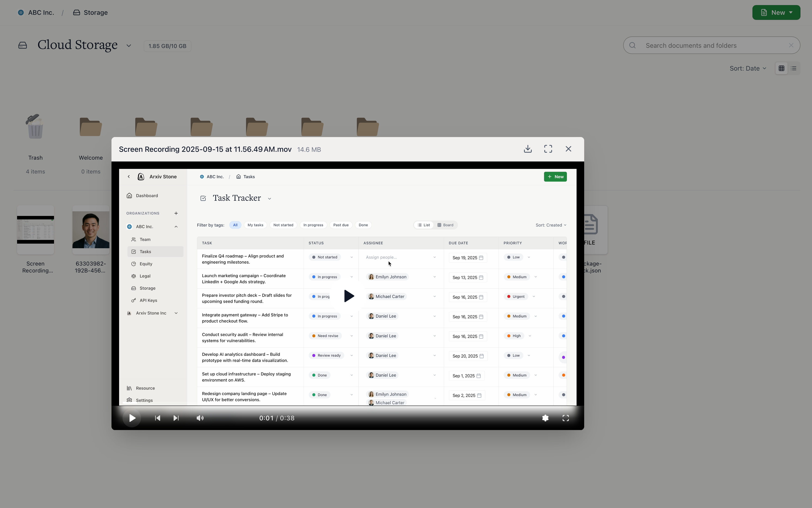812x508 pixels.
Task: Skip back to the previous frame
Action: coord(157,418)
